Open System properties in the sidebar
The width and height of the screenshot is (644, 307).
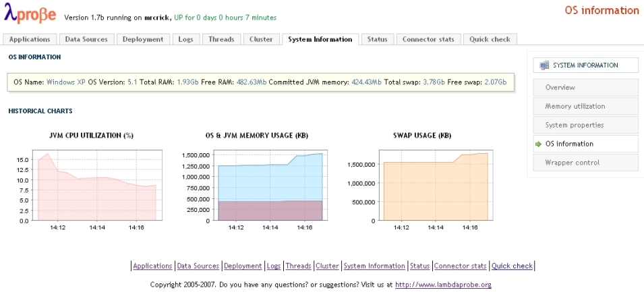[586, 125]
